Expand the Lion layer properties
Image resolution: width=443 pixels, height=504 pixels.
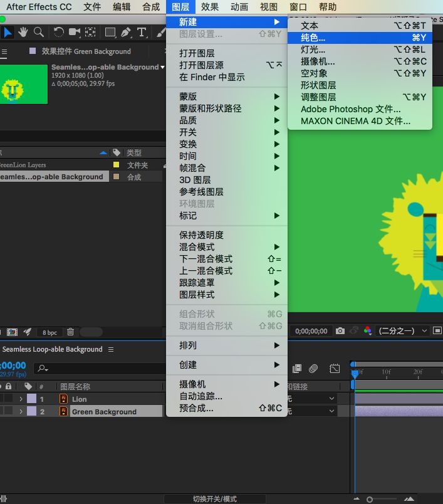coord(21,399)
